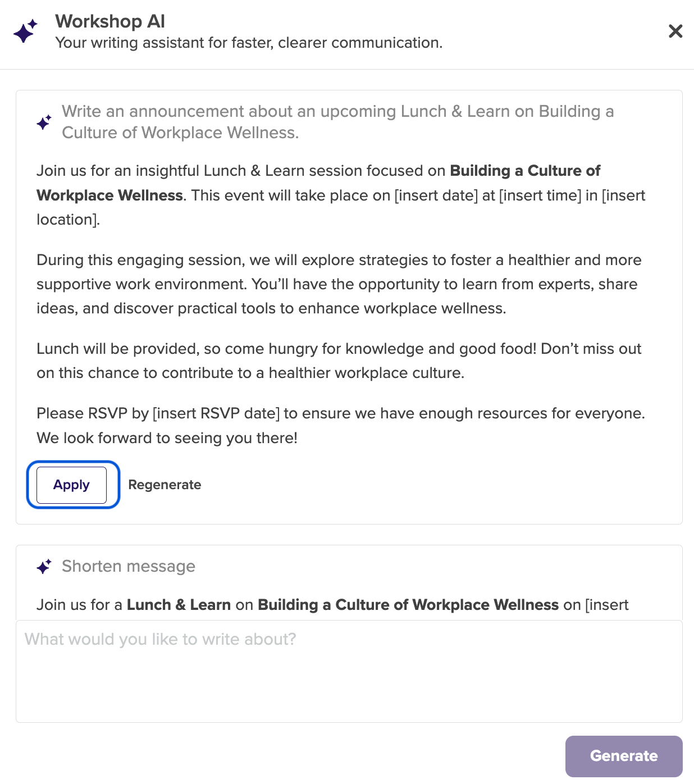Apply the generated Lunch & Learn announcement
This screenshot has height=784, width=694.
coord(71,484)
